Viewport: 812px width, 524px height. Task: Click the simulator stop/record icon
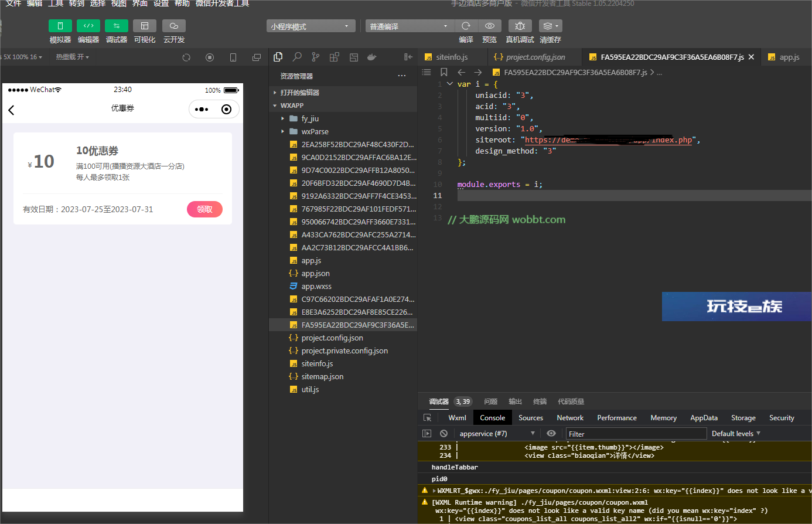coord(210,57)
